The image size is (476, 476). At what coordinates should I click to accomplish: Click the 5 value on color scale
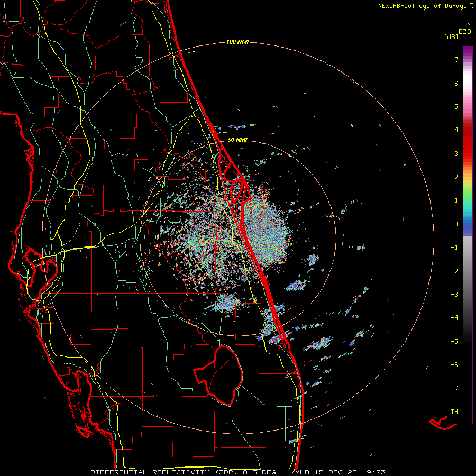coord(456,106)
